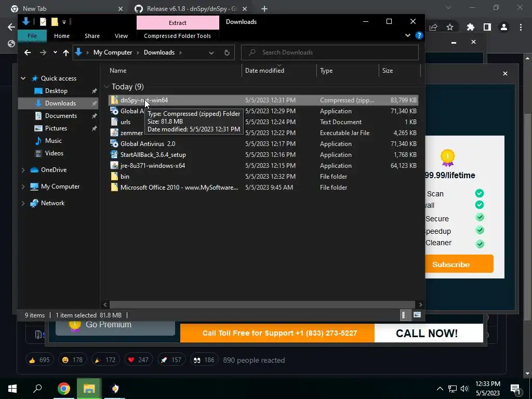Image resolution: width=532 pixels, height=399 pixels.
Task: Select StartAllBack_3.6.4_setup icon
Action: 114,154
